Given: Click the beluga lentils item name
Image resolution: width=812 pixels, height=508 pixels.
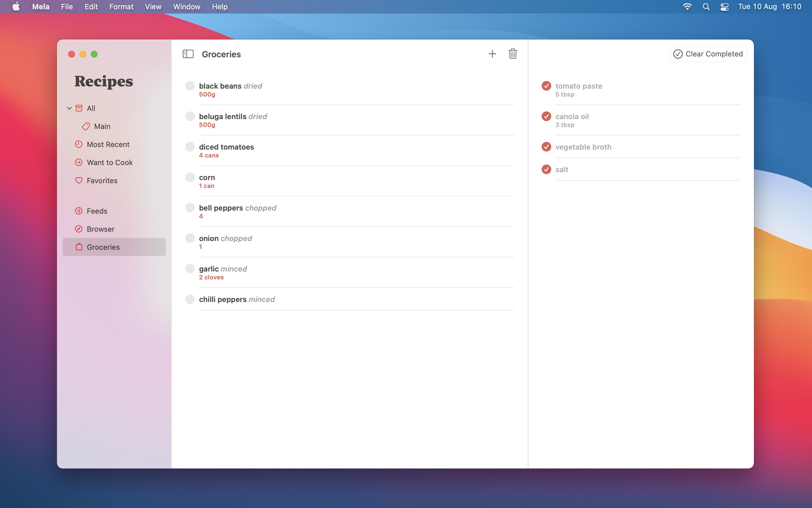Looking at the screenshot, I should (223, 116).
